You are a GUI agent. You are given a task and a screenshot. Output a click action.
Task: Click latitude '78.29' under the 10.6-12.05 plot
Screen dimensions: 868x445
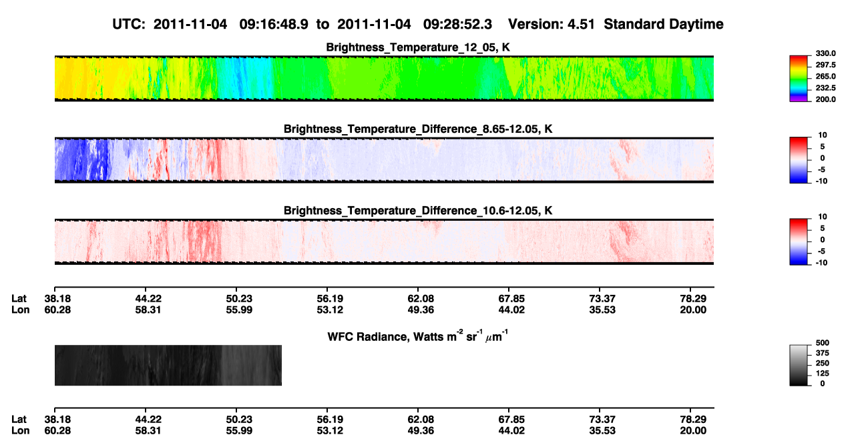(x=692, y=298)
